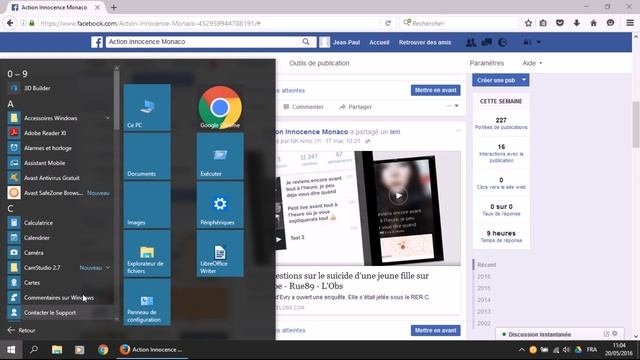Open Outils de publication tab
Viewport: 640px width, 360px height.
point(319,63)
